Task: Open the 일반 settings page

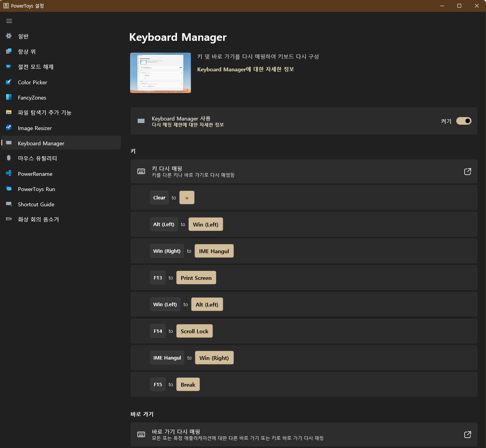Action: pyautogui.click(x=61, y=36)
